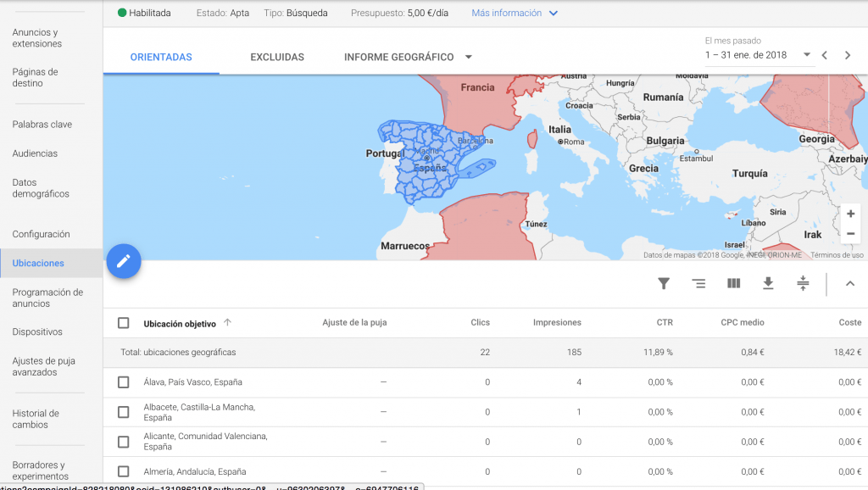Click the sort arrow beside Ubicación objetivo
This screenshot has width=868, height=490.
point(227,322)
